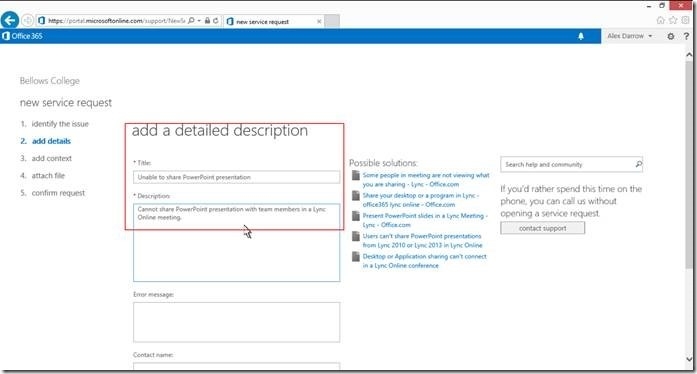The image size is (697, 374).
Task: Open 'Present PowerPoint slides in a Lync Meeting' link
Action: [x=425, y=220]
